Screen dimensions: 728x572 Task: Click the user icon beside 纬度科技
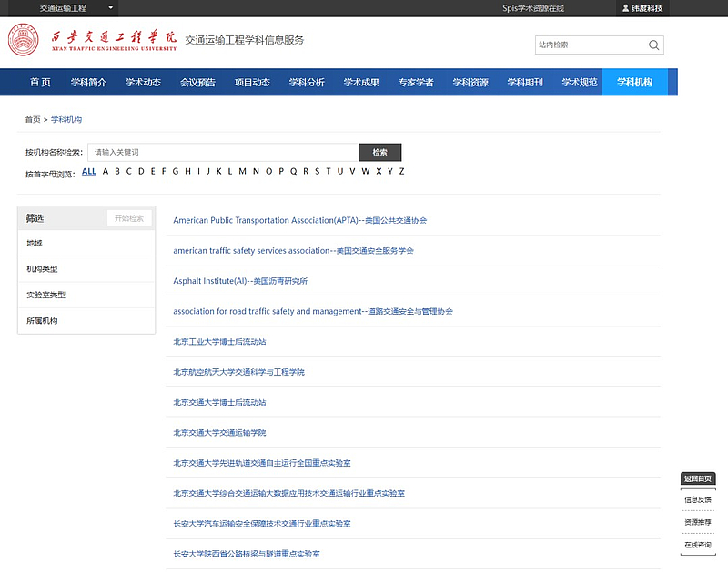click(624, 8)
